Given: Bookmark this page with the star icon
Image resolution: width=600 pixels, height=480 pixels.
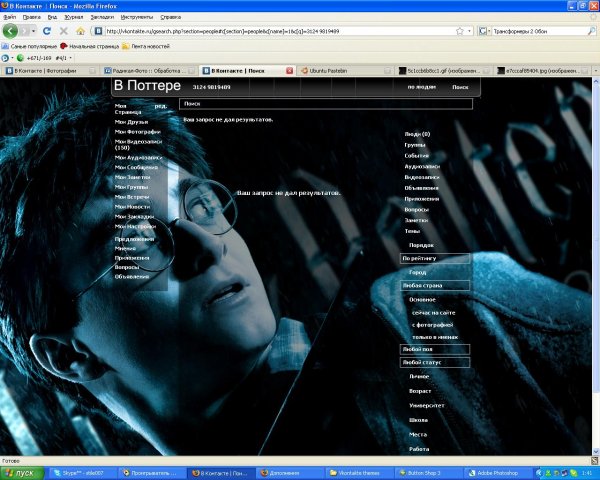Looking at the screenshot, I should point(460,31).
